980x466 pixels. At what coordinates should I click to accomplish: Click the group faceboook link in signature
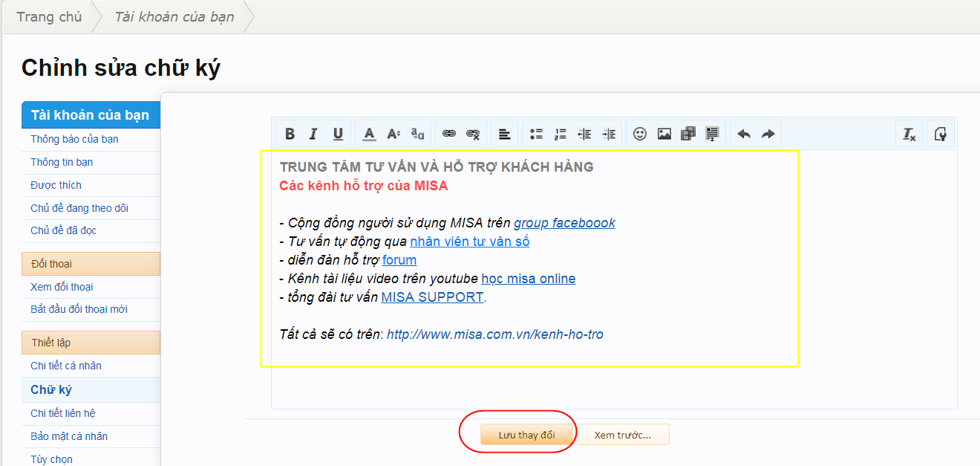564,223
